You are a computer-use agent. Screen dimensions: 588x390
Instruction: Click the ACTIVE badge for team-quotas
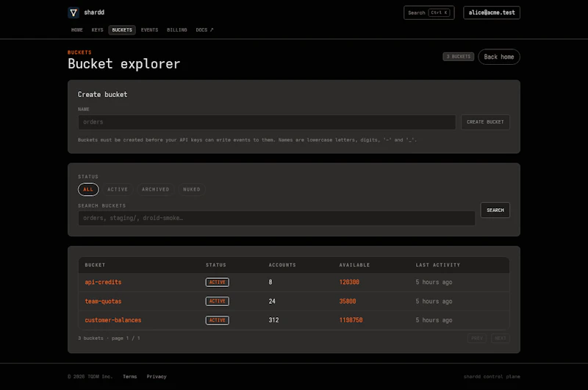coord(217,301)
